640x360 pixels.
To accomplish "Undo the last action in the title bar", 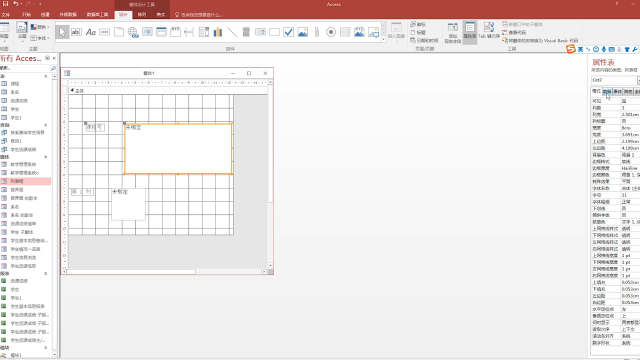I will coord(16,4).
